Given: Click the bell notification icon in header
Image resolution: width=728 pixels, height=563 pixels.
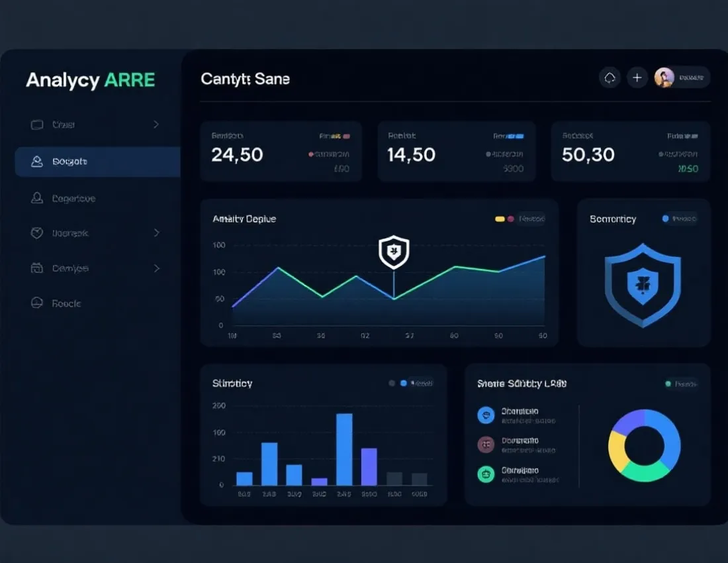Looking at the screenshot, I should 610,77.
